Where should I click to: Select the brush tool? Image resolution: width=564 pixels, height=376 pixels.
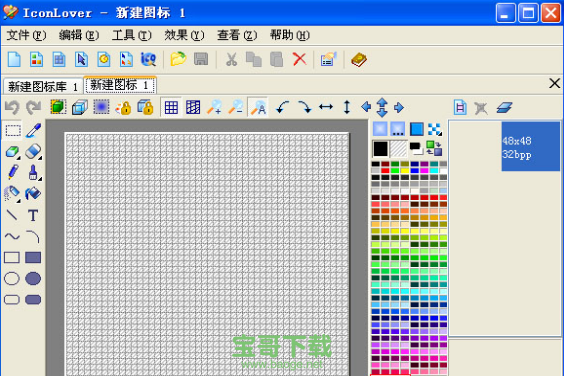(33, 172)
